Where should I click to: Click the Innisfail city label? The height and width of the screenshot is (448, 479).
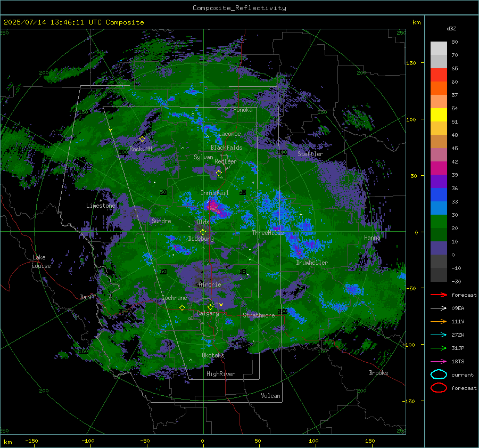point(214,193)
